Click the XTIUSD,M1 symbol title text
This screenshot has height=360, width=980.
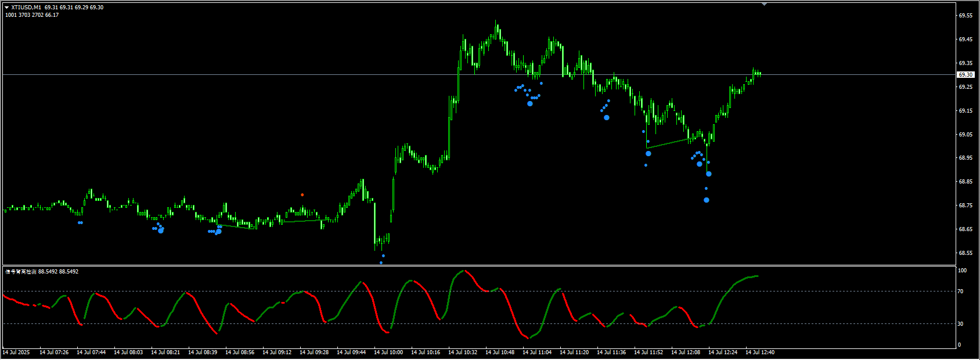[x=26, y=8]
